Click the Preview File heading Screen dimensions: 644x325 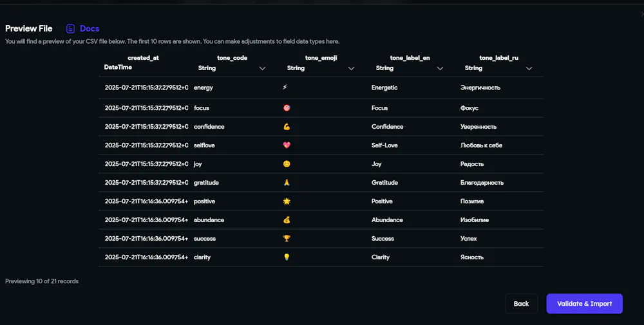pos(29,29)
